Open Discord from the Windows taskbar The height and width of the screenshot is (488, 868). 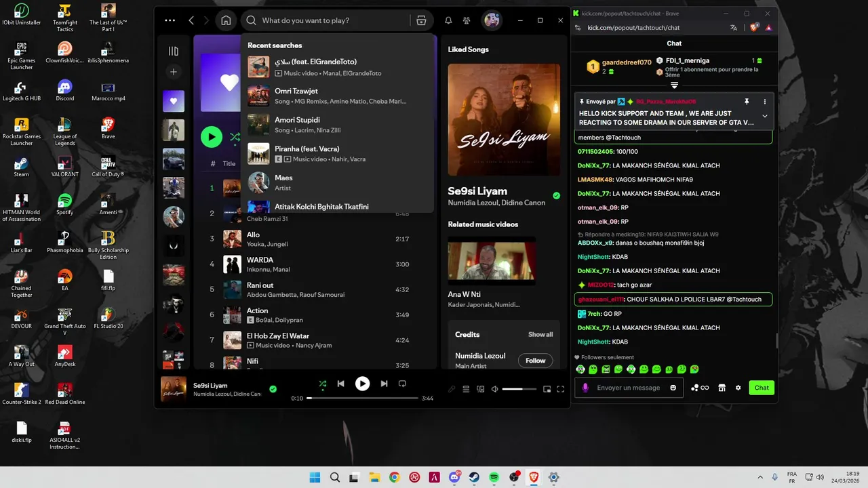click(x=454, y=477)
